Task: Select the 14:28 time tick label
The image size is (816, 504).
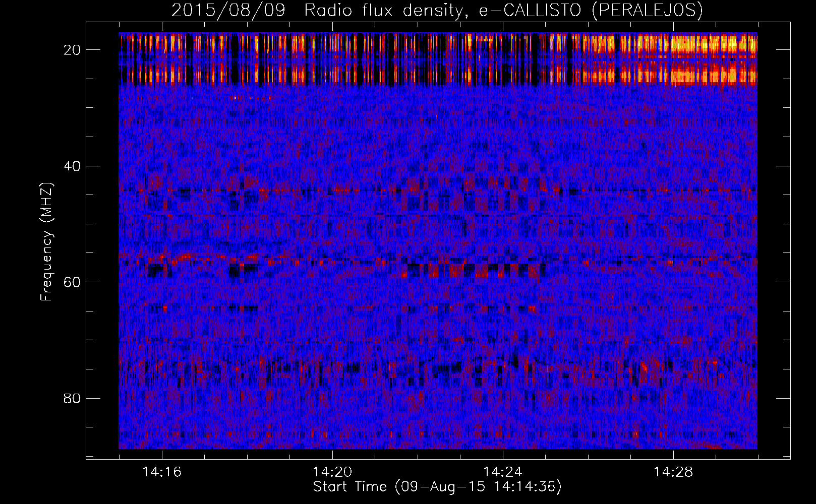Action: 673,472
